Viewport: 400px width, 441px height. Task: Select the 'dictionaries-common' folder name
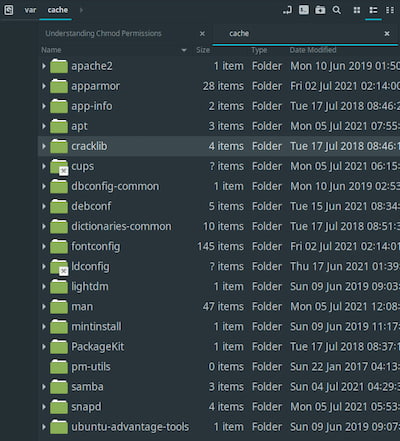(x=121, y=226)
